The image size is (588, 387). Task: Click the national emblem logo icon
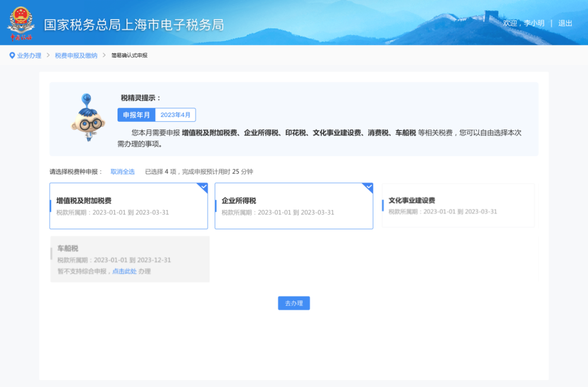[22, 22]
